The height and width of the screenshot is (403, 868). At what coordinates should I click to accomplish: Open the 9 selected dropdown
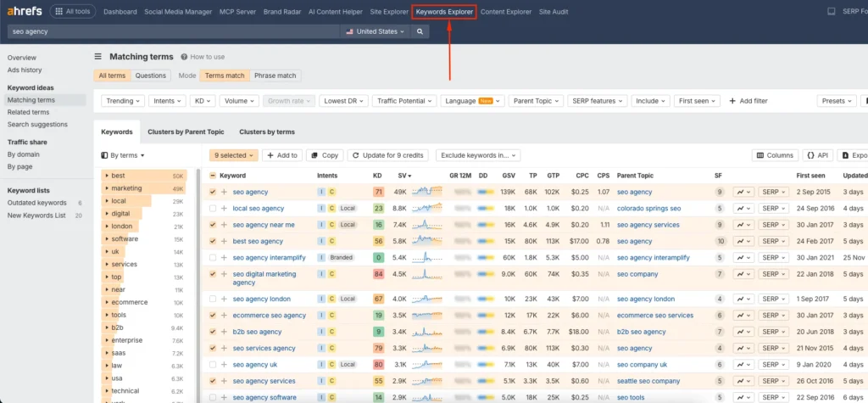(x=233, y=155)
